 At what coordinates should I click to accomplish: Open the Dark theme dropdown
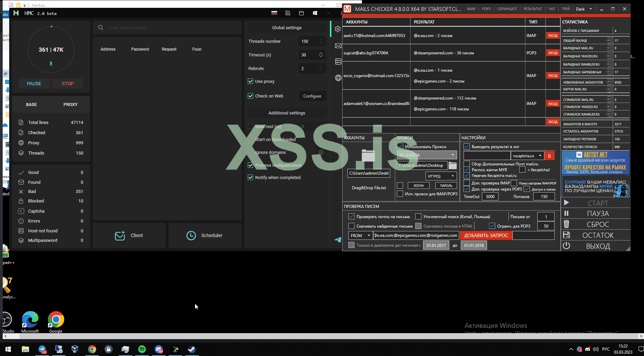(584, 9)
